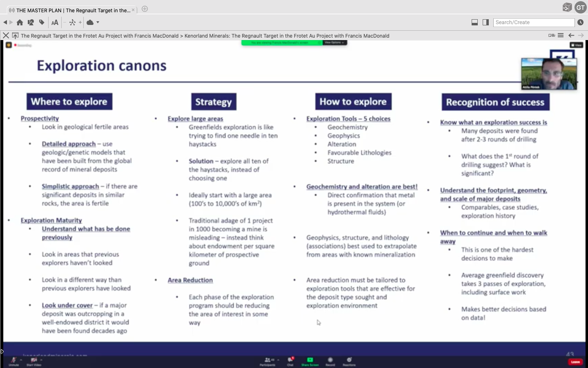This screenshot has height=368, width=588.
Task: Click the 'Recognition of success' slide heading
Action: coord(495,102)
